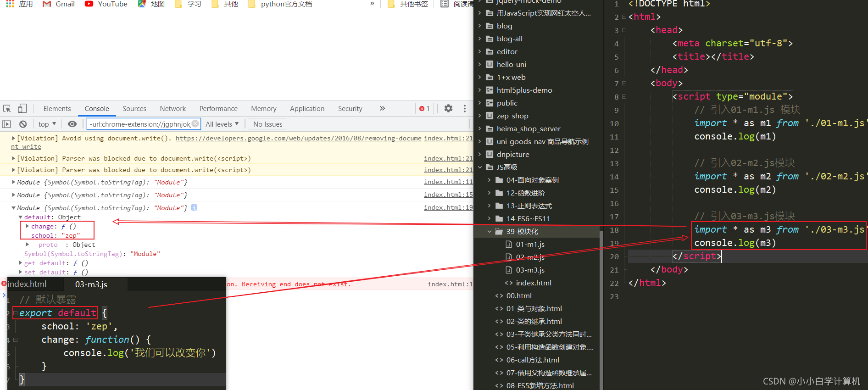Image resolution: width=868 pixels, height=390 pixels.
Task: Switch to the Elements tab
Action: 57,109
